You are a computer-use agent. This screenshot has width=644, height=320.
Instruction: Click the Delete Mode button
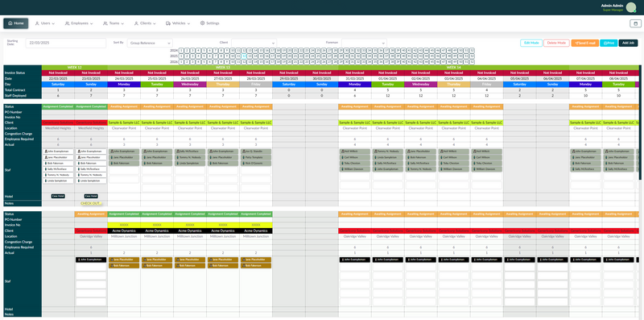(556, 43)
